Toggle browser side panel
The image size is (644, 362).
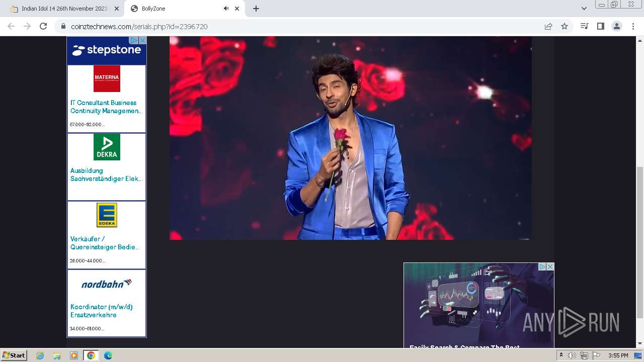click(600, 26)
